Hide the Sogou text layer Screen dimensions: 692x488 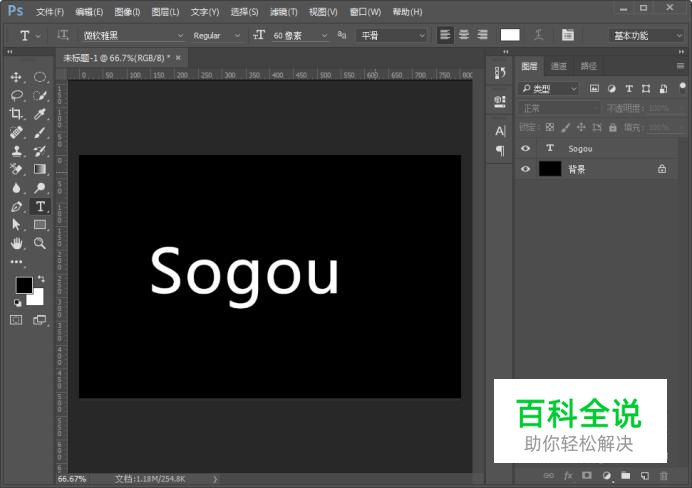point(526,148)
